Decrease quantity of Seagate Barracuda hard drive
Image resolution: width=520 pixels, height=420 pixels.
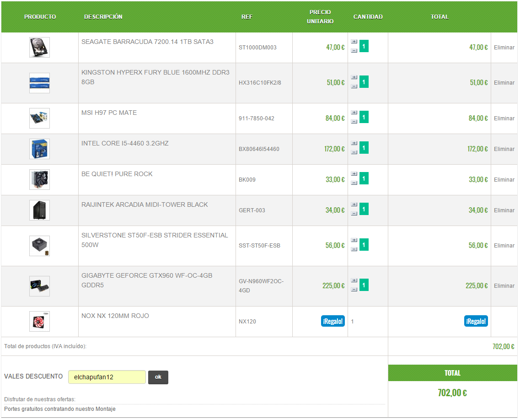[x=354, y=51]
